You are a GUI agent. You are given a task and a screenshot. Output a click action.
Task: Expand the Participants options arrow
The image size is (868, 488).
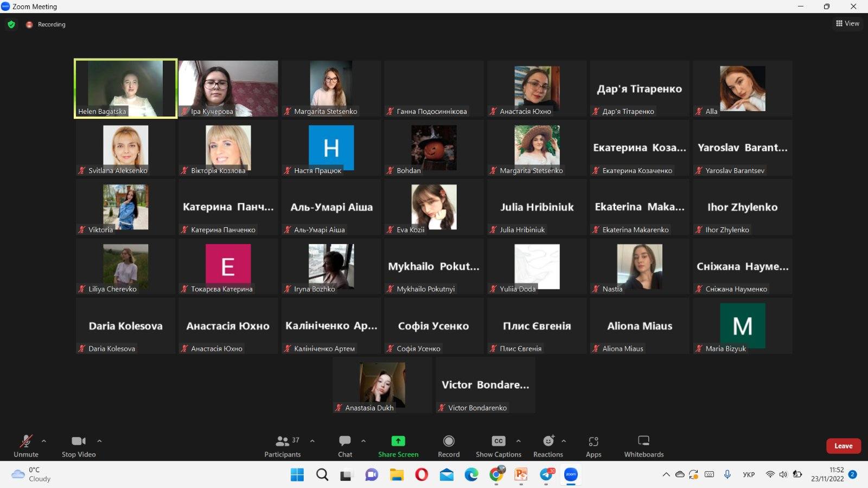click(x=312, y=441)
